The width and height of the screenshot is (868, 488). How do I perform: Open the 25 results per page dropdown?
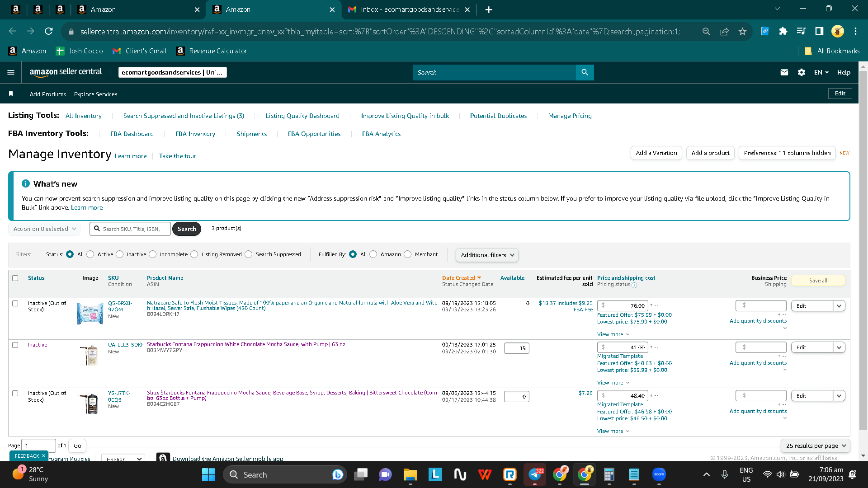click(815, 446)
